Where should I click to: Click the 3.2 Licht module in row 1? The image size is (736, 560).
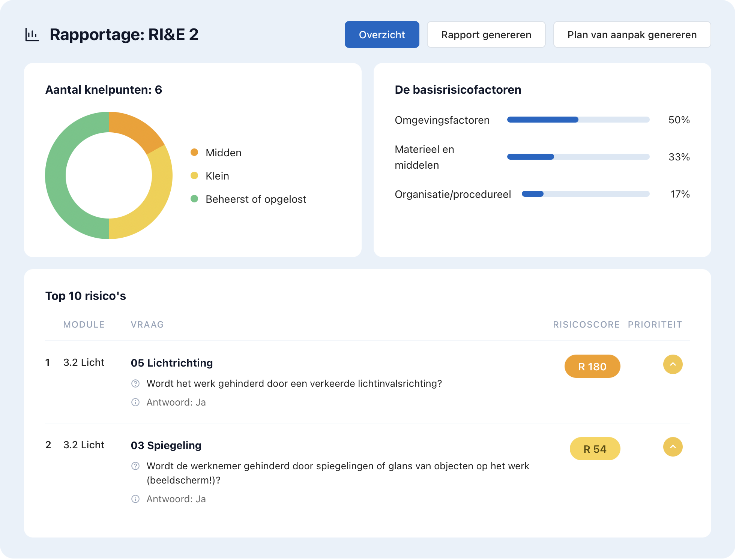pyautogui.click(x=84, y=362)
